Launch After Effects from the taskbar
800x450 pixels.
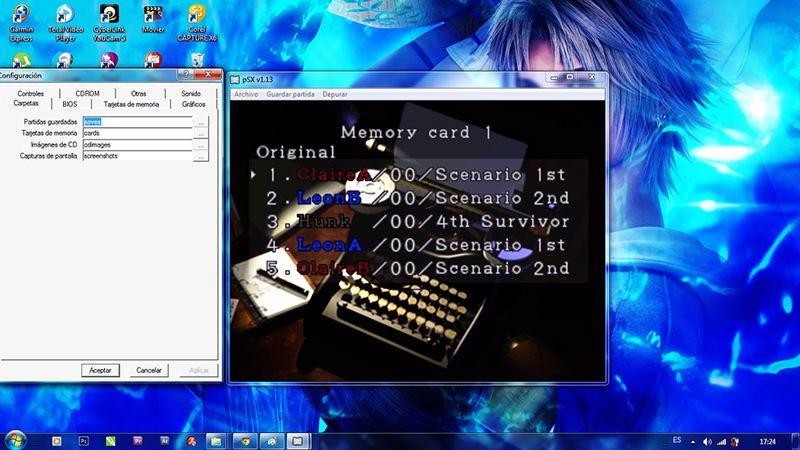coord(164,441)
